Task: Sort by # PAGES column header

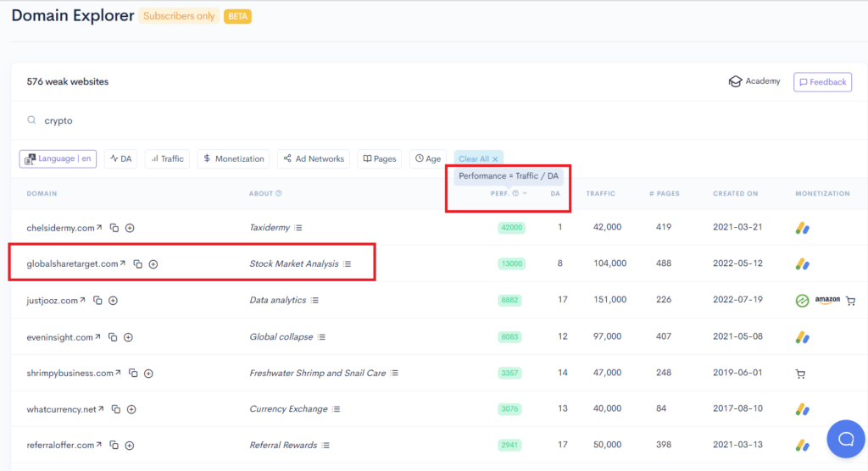Action: 665,194
